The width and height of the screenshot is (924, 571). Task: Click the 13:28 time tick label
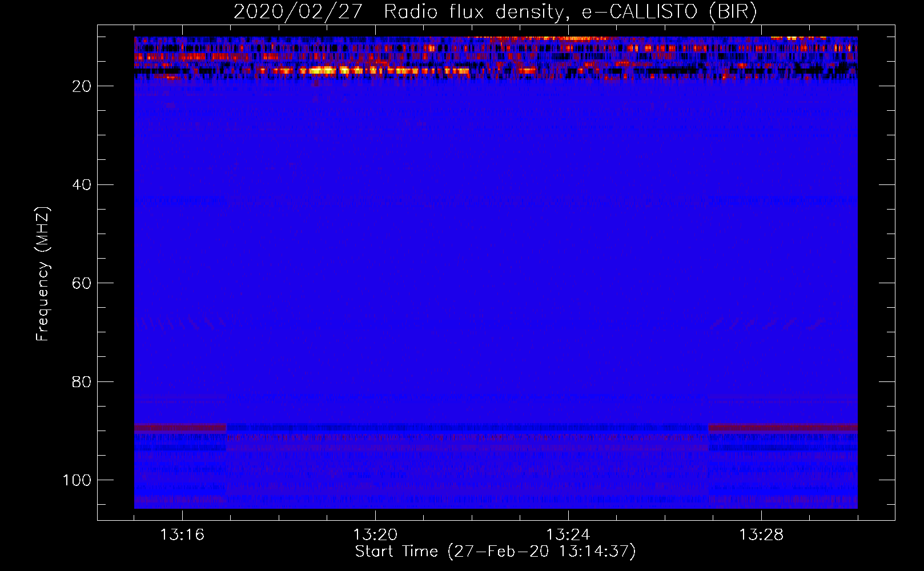[761, 534]
